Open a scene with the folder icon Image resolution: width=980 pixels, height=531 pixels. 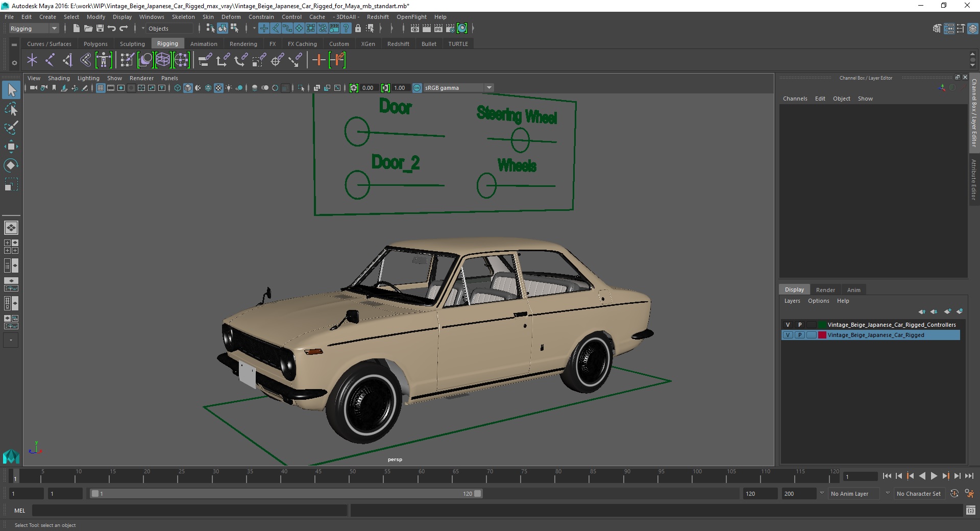click(x=88, y=29)
